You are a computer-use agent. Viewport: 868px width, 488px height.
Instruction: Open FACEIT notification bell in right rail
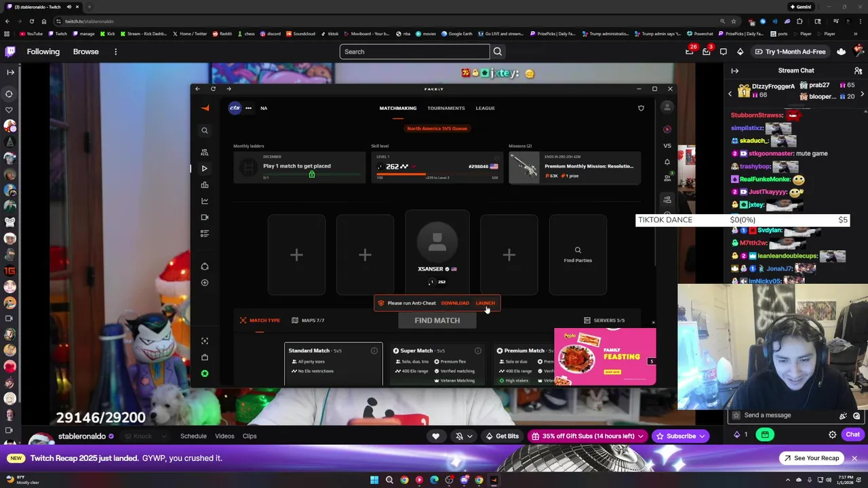[x=667, y=162]
